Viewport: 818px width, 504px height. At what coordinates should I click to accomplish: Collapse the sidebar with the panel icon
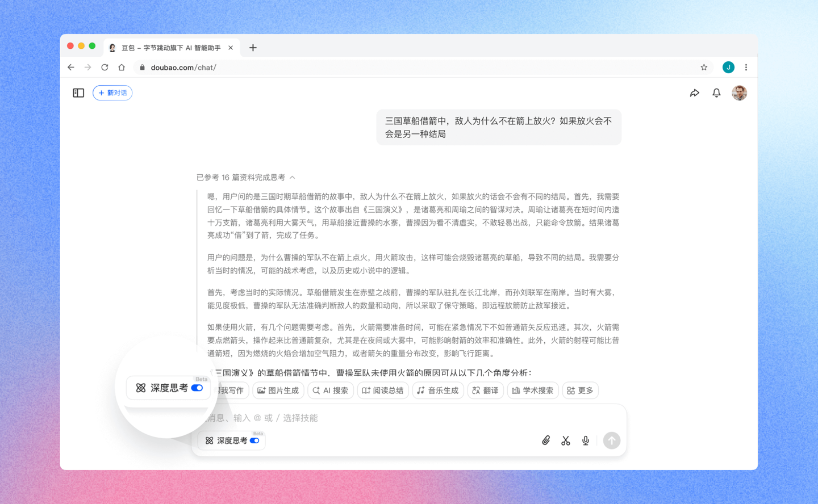click(78, 93)
